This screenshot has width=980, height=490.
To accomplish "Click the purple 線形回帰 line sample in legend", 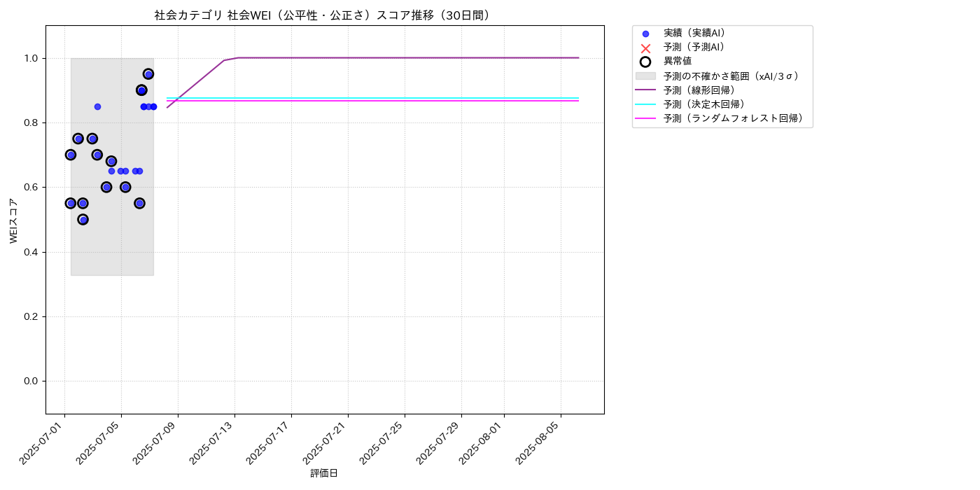I will tap(645, 90).
